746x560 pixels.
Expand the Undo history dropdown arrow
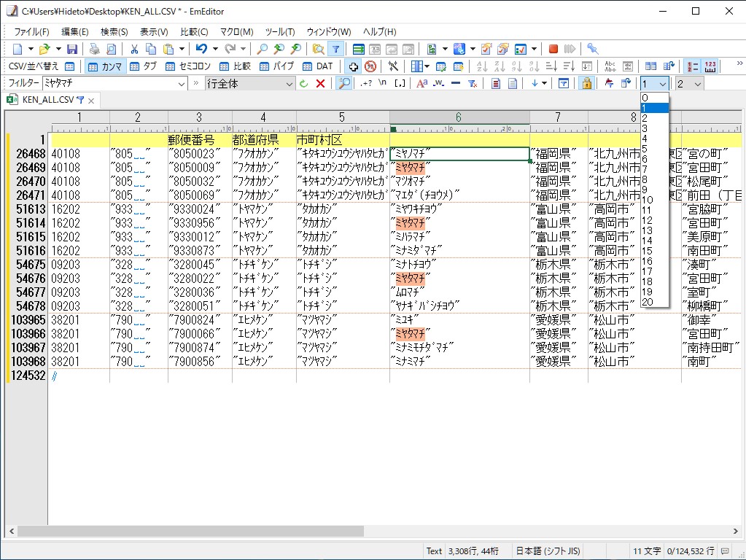(x=215, y=49)
